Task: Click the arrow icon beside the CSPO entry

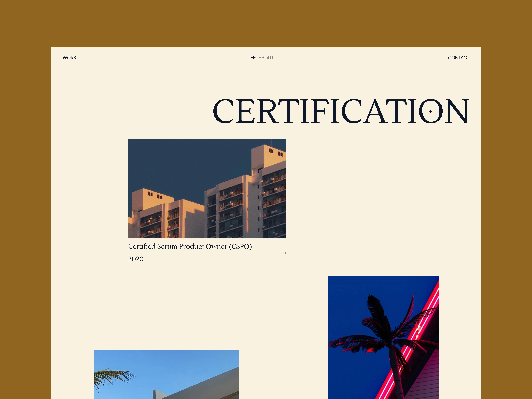Action: [280, 253]
